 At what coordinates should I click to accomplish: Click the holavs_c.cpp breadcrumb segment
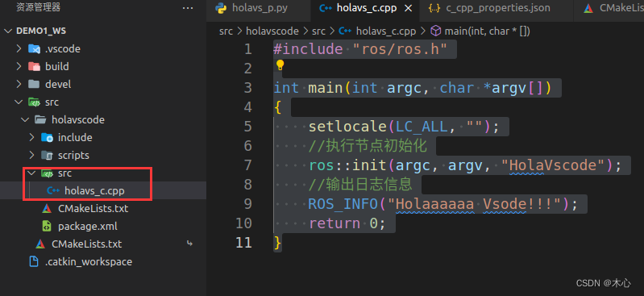tap(385, 31)
